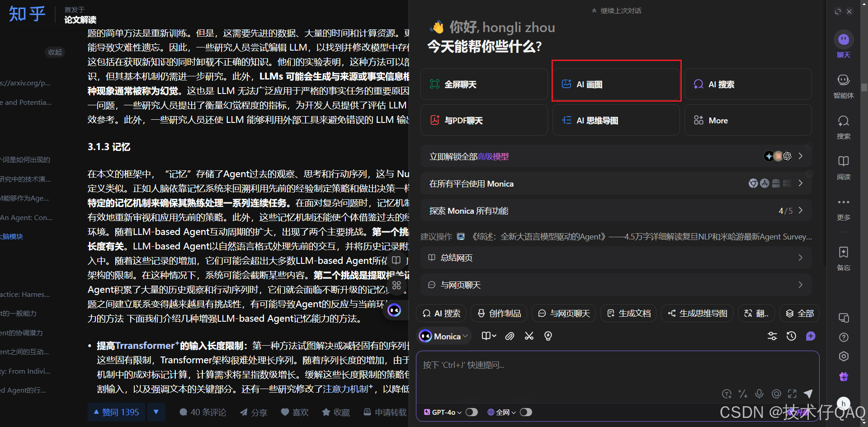The width and height of the screenshot is (868, 427).
Task: Open the 智能体 agents section
Action: pos(844,86)
